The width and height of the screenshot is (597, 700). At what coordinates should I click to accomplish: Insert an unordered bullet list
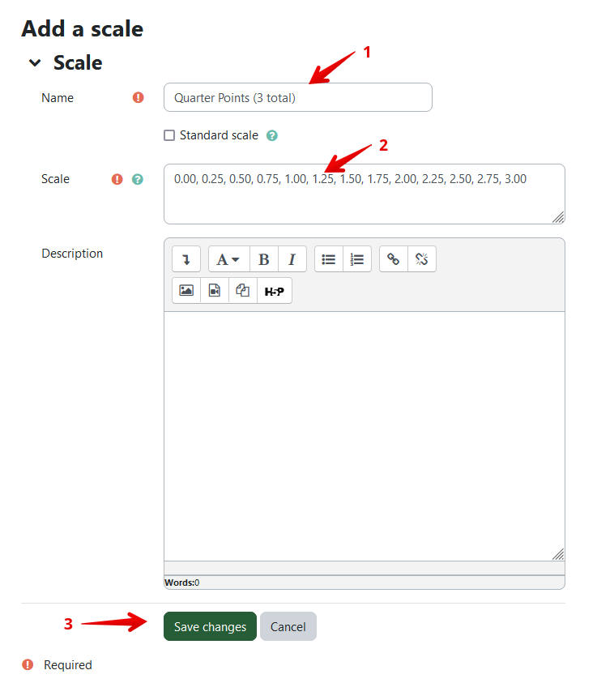(329, 259)
